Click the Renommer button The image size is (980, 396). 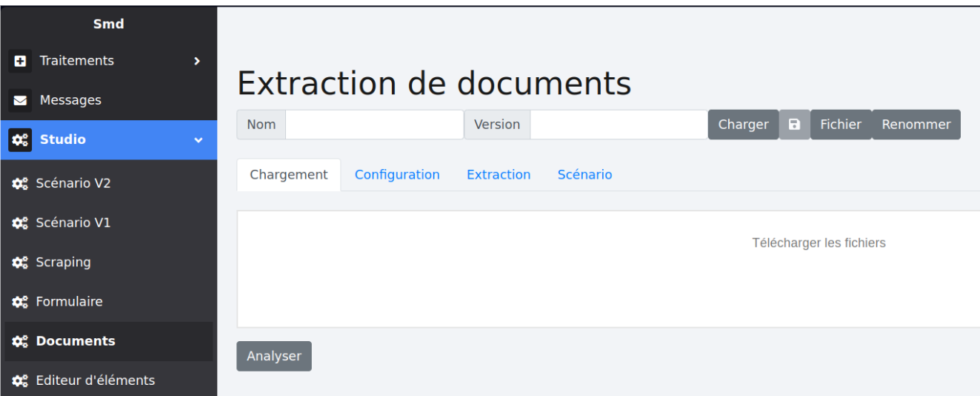916,125
